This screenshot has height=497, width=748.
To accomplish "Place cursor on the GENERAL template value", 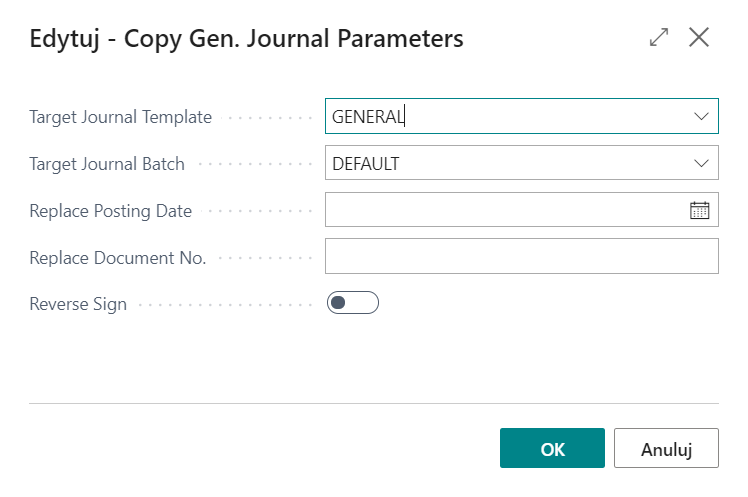I will coord(368,117).
